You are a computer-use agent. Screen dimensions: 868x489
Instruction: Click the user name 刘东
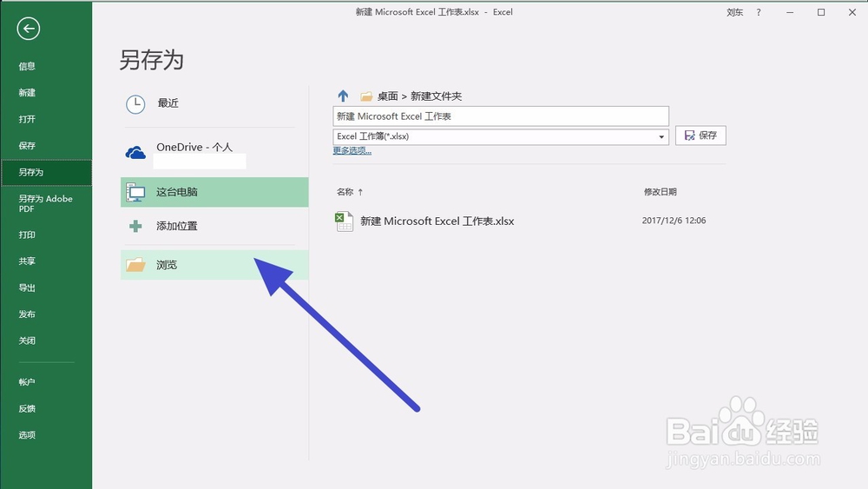(x=734, y=12)
